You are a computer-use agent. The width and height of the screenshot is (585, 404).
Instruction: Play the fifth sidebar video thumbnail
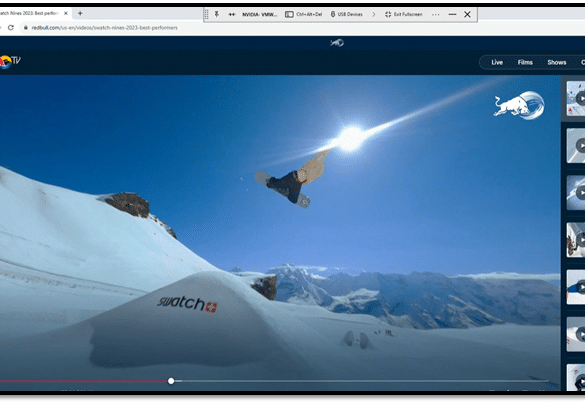(x=576, y=287)
